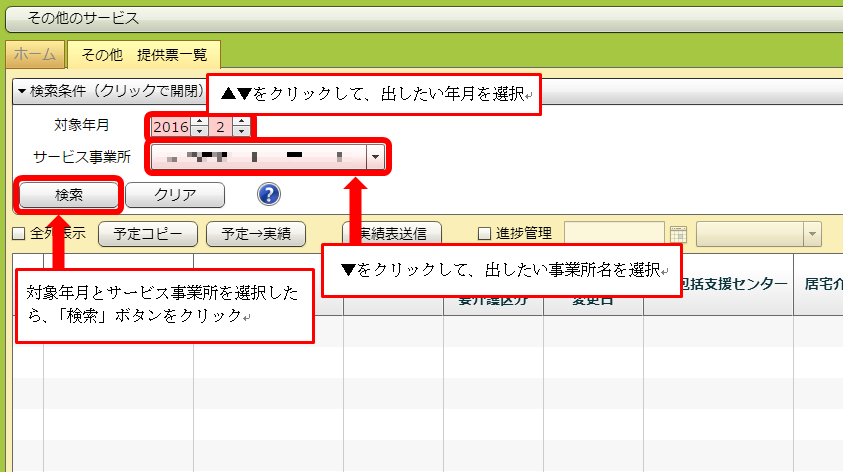Image resolution: width=843 pixels, height=472 pixels.
Task: Decrease the target year with down arrow
Action: pyautogui.click(x=198, y=131)
